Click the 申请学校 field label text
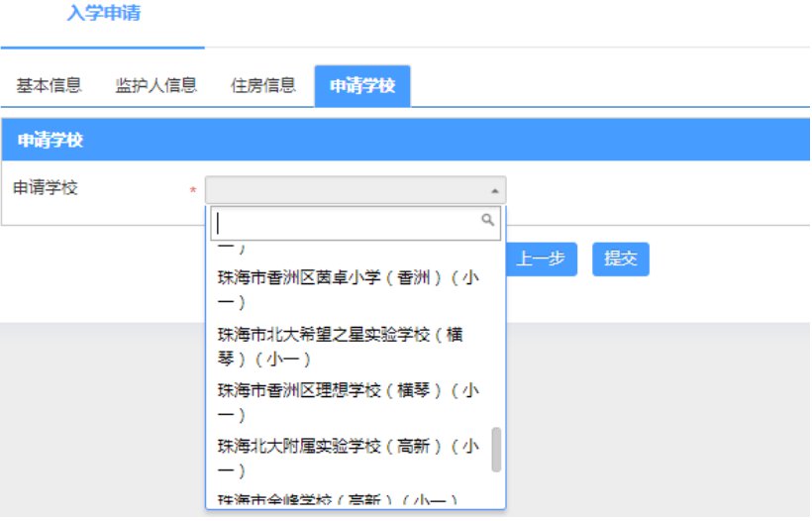 [x=45, y=188]
